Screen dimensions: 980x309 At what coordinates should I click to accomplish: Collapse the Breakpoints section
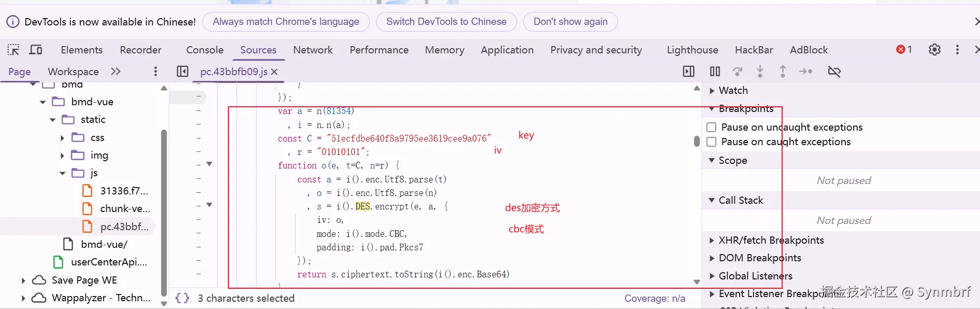pyautogui.click(x=712, y=108)
